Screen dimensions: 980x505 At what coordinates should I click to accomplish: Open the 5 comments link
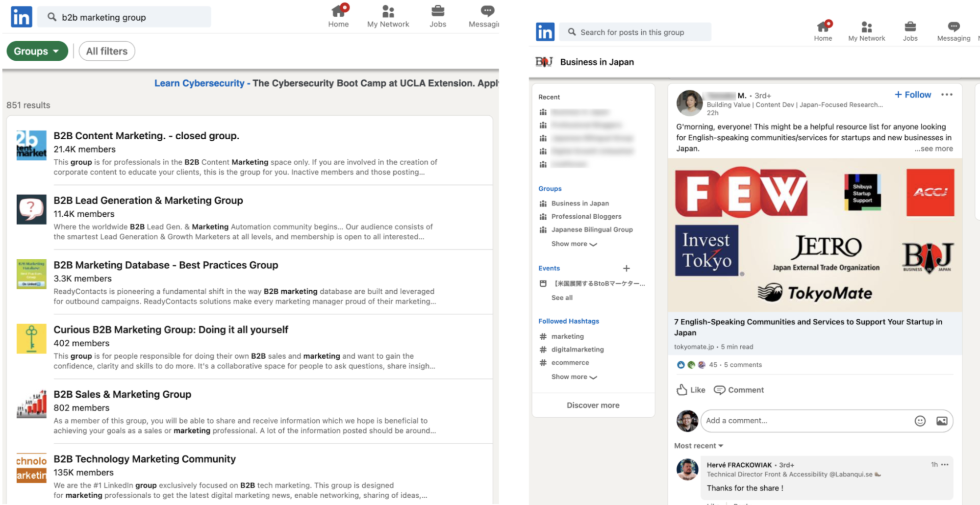743,365
